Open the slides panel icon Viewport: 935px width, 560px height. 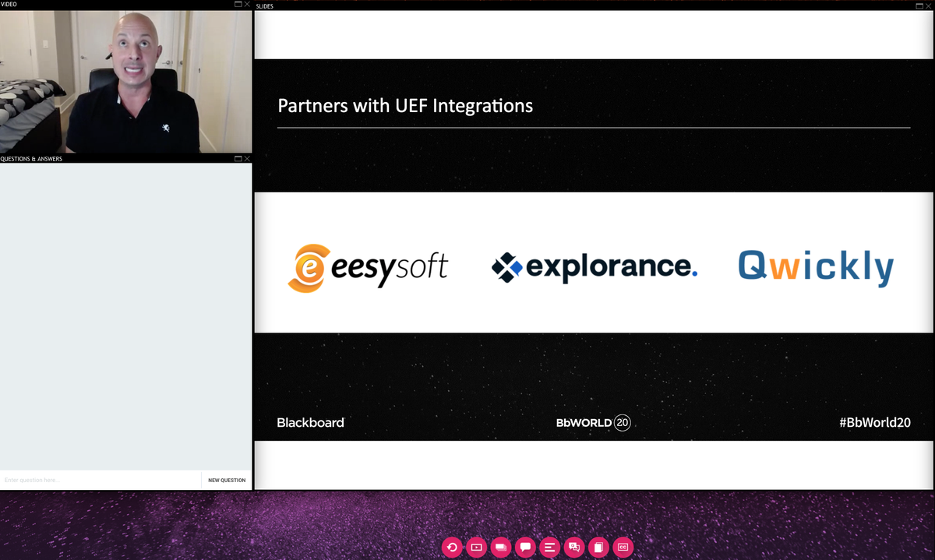pos(501,548)
